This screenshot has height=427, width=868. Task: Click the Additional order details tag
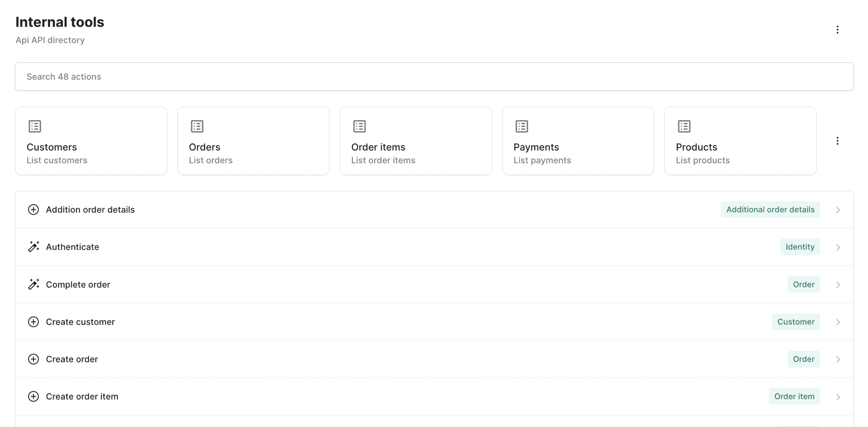[770, 210]
